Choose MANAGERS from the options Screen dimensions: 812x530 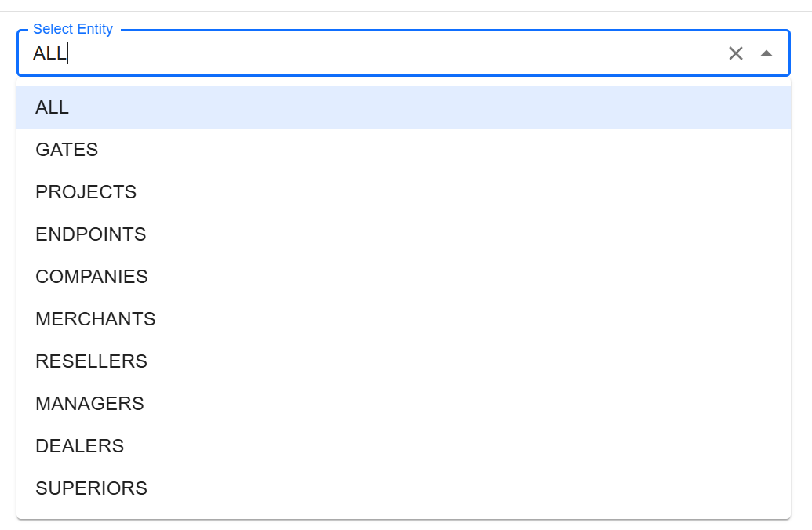coord(89,404)
